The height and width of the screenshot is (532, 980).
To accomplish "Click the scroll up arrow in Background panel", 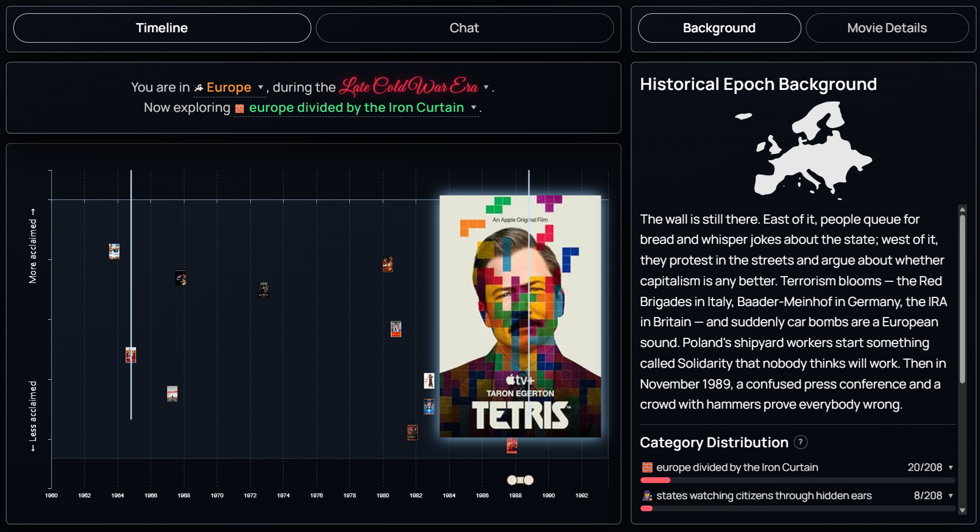I will (962, 209).
